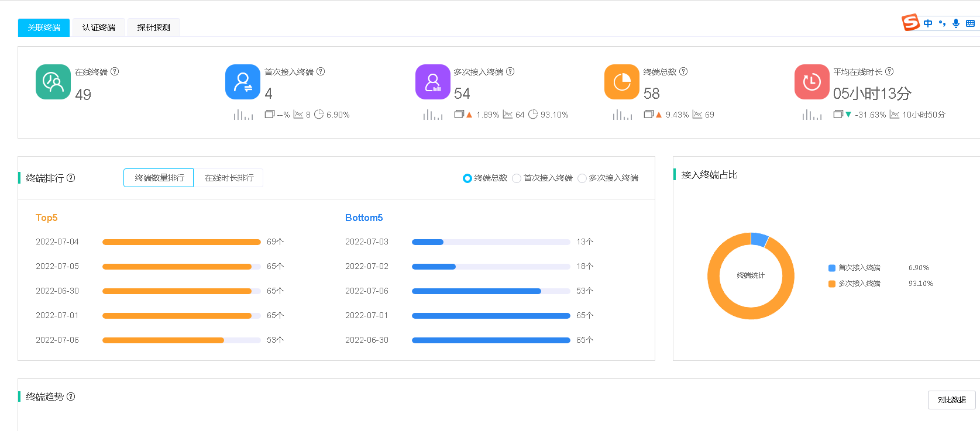Click the blue first-access terminal icon
980x431 pixels.
point(243,82)
